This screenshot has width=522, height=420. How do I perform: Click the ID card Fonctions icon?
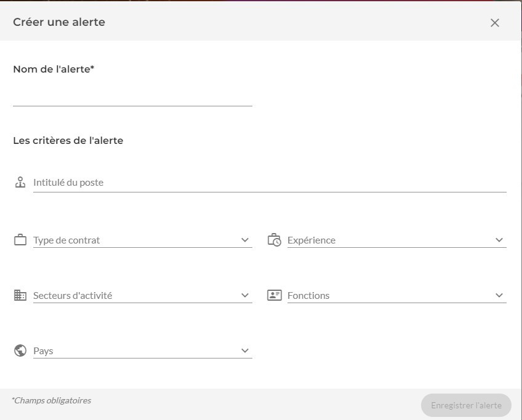pyautogui.click(x=274, y=295)
